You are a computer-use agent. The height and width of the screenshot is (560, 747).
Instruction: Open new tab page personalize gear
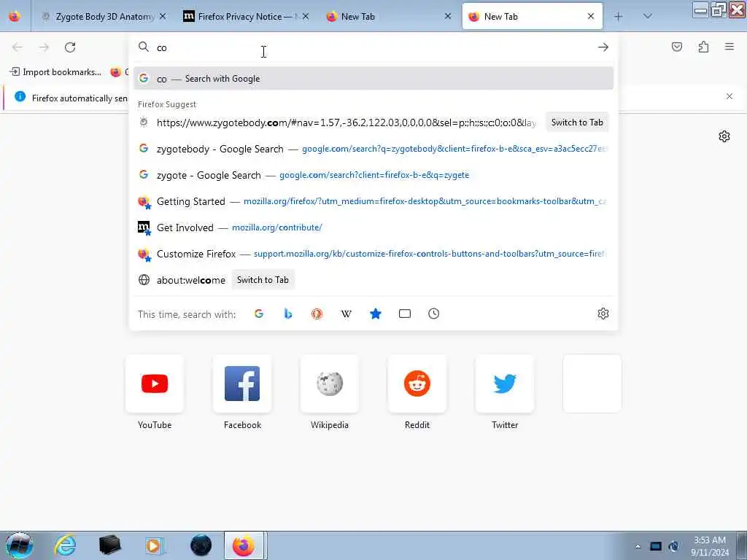pos(724,136)
